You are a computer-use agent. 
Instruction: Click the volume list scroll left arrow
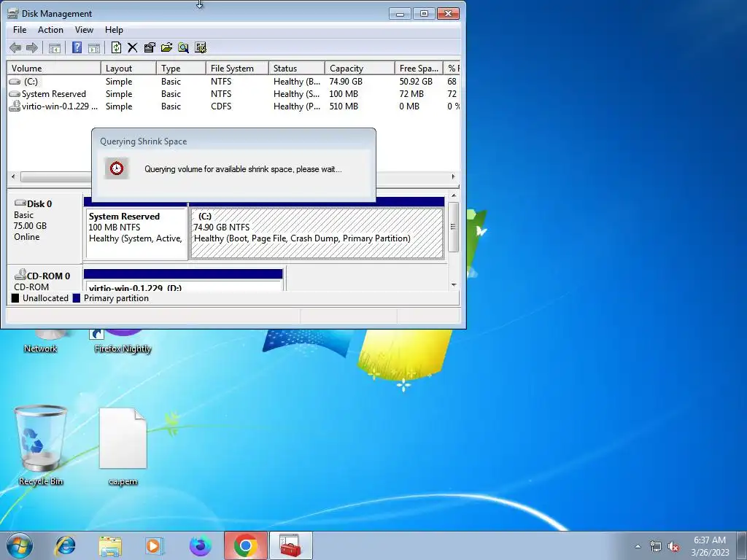[13, 176]
